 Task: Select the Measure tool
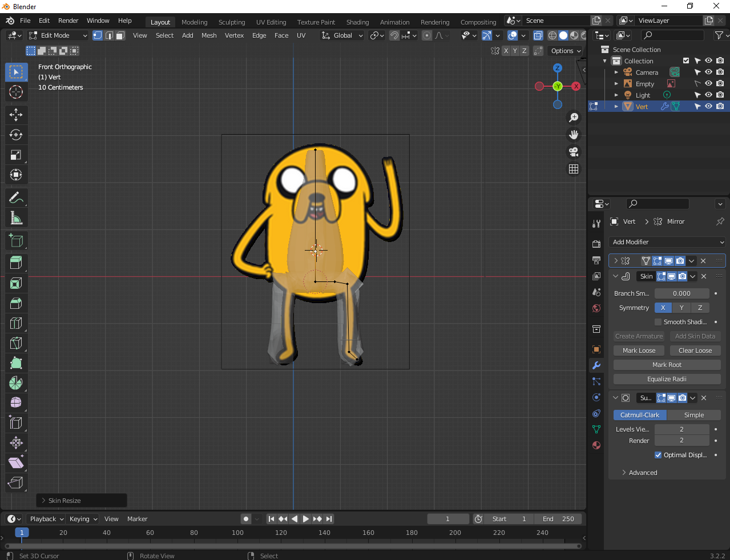click(x=16, y=217)
